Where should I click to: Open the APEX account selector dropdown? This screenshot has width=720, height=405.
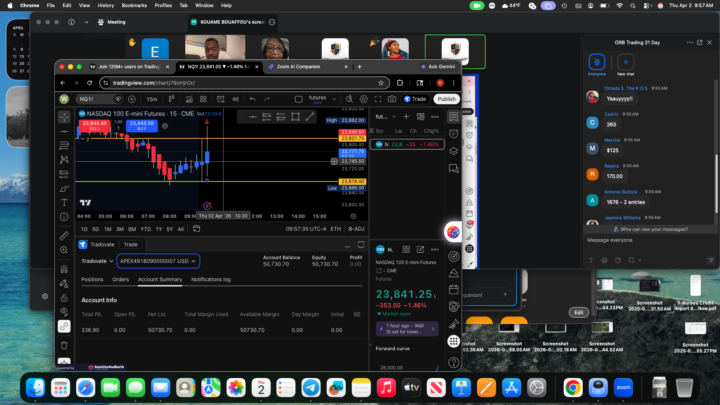[158, 261]
